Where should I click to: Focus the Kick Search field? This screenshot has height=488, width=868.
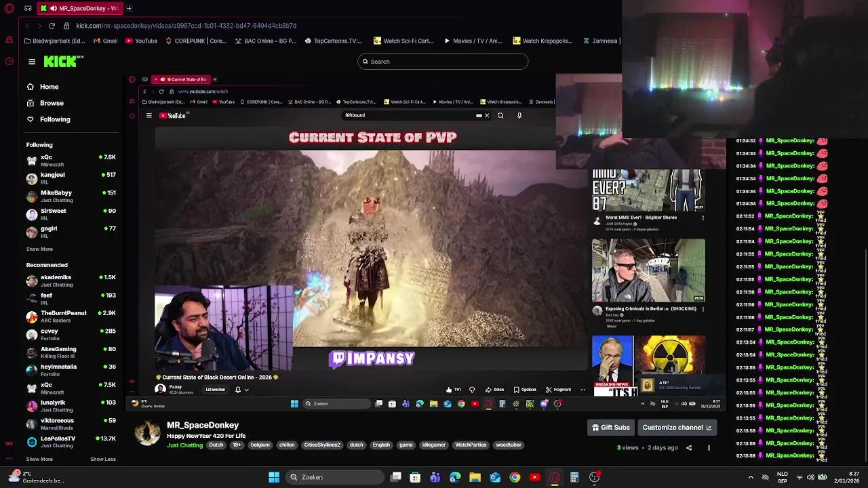443,62
